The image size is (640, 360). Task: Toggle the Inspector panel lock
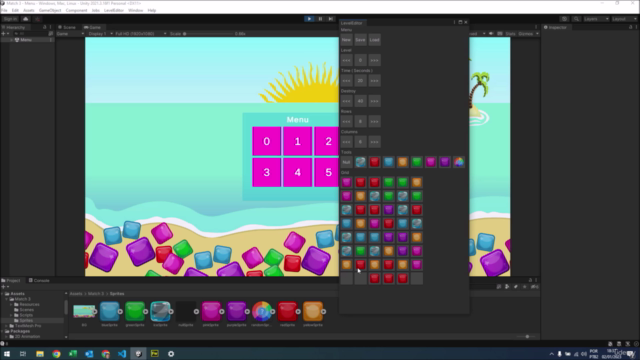click(x=630, y=27)
